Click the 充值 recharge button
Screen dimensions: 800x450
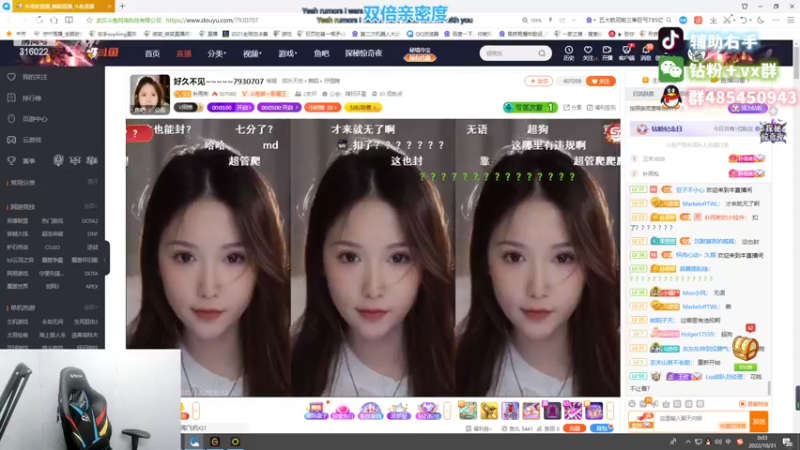574,428
